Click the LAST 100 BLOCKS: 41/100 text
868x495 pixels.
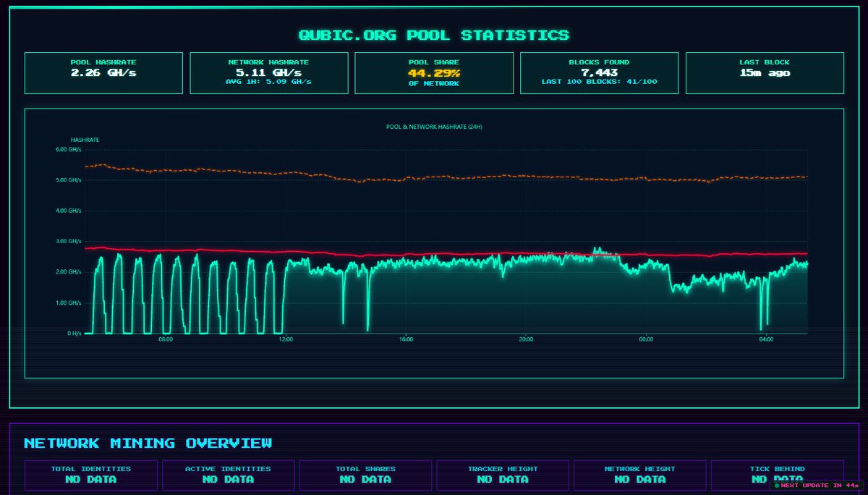tap(599, 82)
